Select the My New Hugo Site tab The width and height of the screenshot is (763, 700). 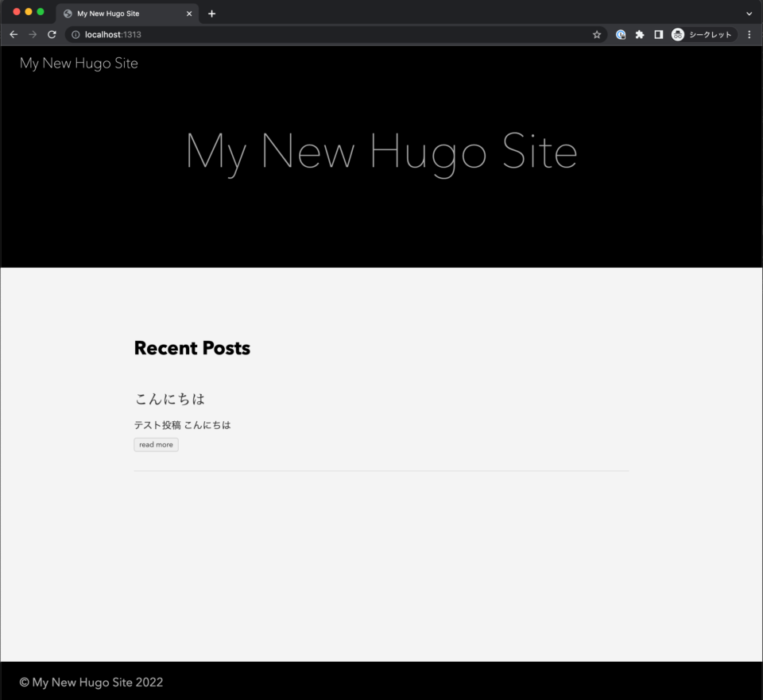[x=119, y=14]
